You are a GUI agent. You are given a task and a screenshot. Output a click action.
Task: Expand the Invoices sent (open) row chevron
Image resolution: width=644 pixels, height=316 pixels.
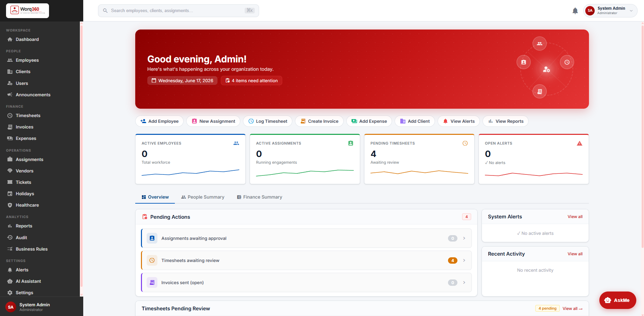coord(464,283)
